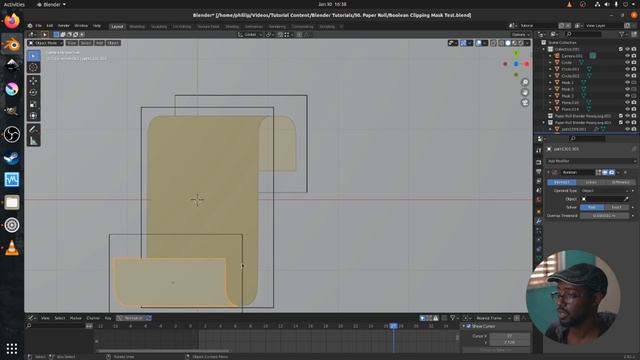Open the Render menu
Screen dimensions: 640x360
tap(64, 26)
